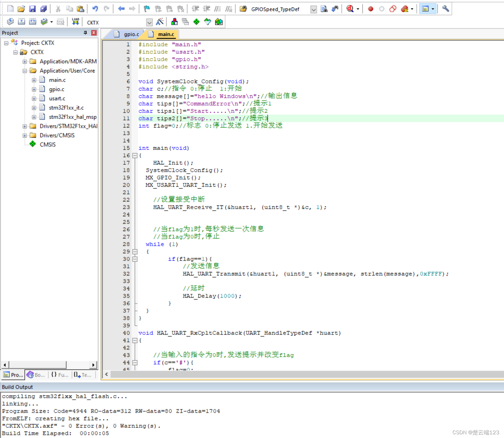Image resolution: width=504 pixels, height=438 pixels.
Task: Toggle enable/disable breakpoint hollow circle
Action: coord(382,9)
